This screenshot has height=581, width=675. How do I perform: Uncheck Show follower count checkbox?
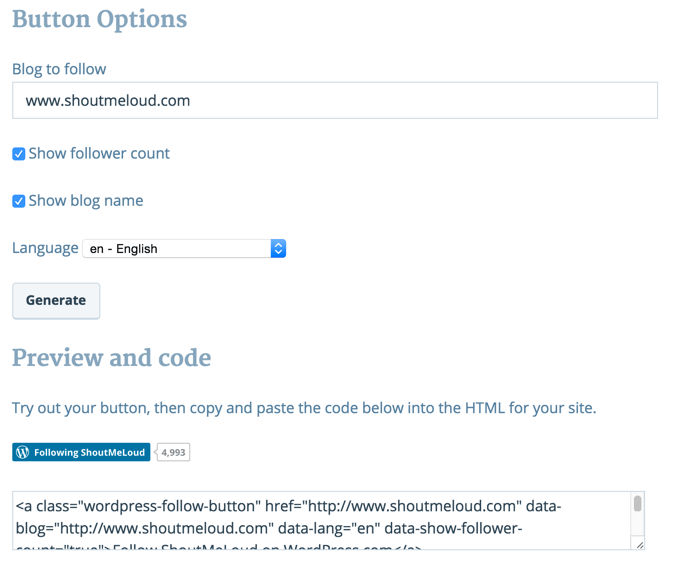tap(19, 154)
